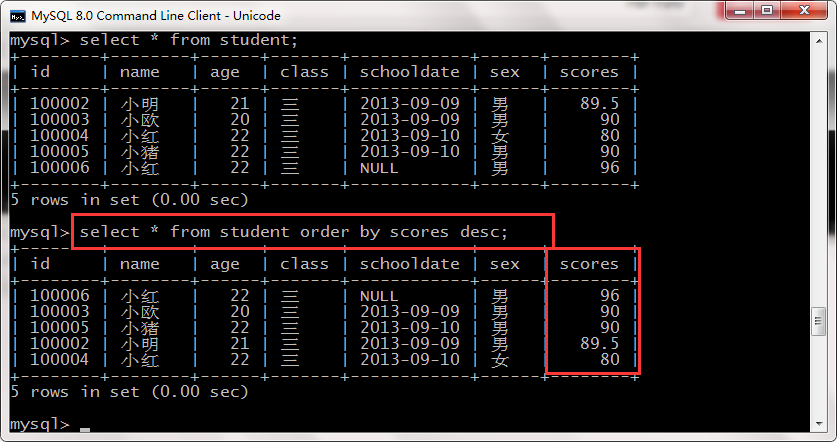Screen dimensions: 837x442
Task: Click NULL schooldate in the first table
Action: (x=379, y=168)
